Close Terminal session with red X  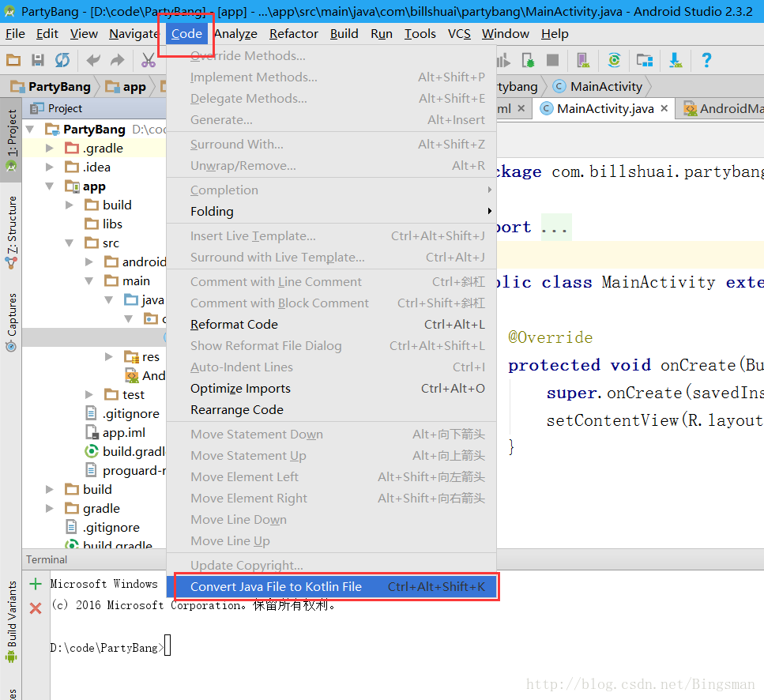click(36, 608)
